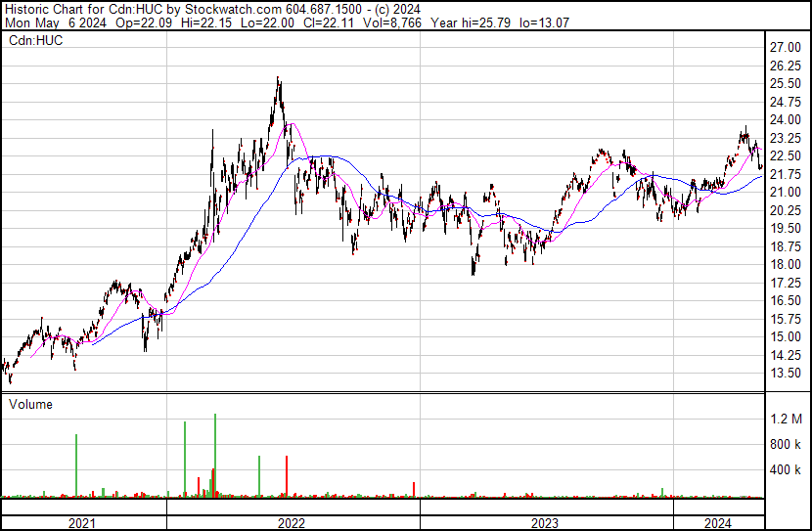Click the 2021 year label
The height and width of the screenshot is (531, 812).
82,524
